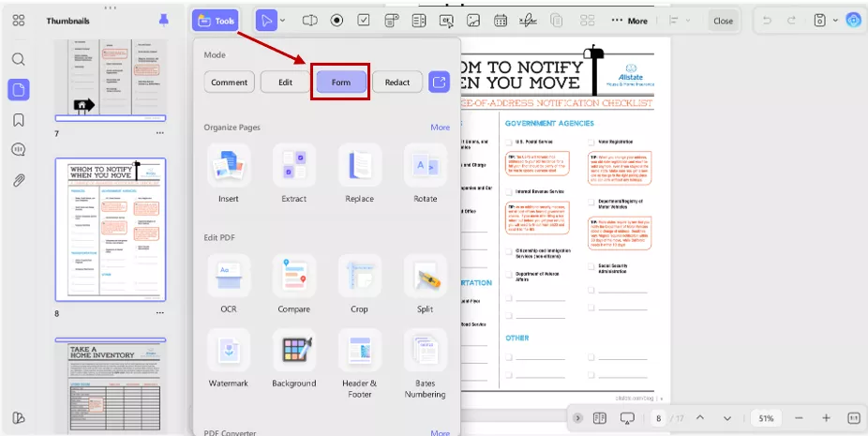
Task: Select page 8 thumbnail
Action: (x=111, y=230)
